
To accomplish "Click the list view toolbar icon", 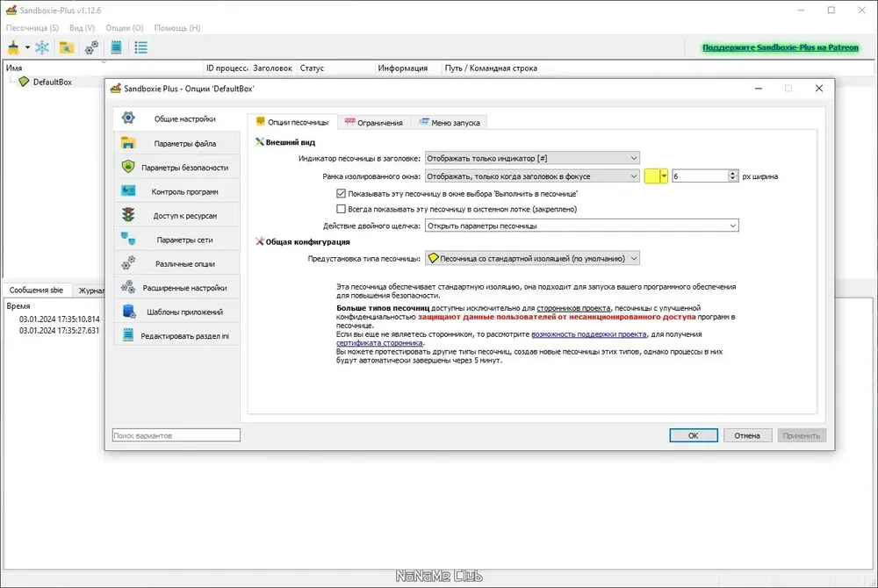I will click(140, 47).
